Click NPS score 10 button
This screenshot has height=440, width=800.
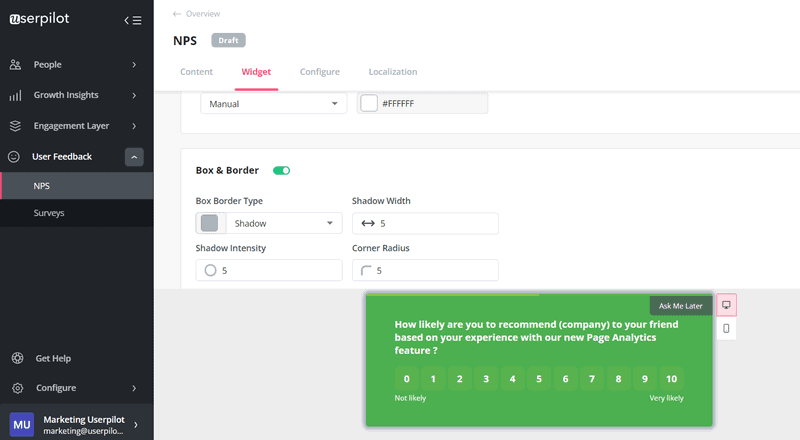tap(671, 379)
